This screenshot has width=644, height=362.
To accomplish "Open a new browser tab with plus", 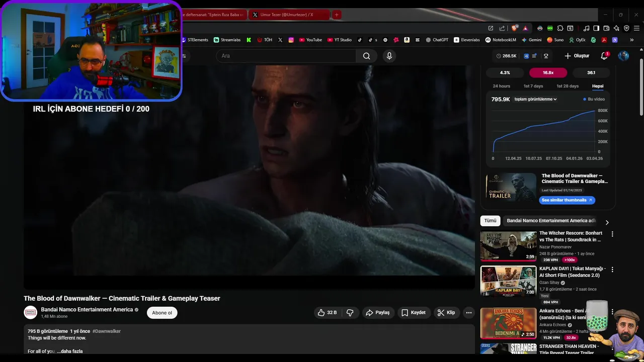I will (337, 15).
